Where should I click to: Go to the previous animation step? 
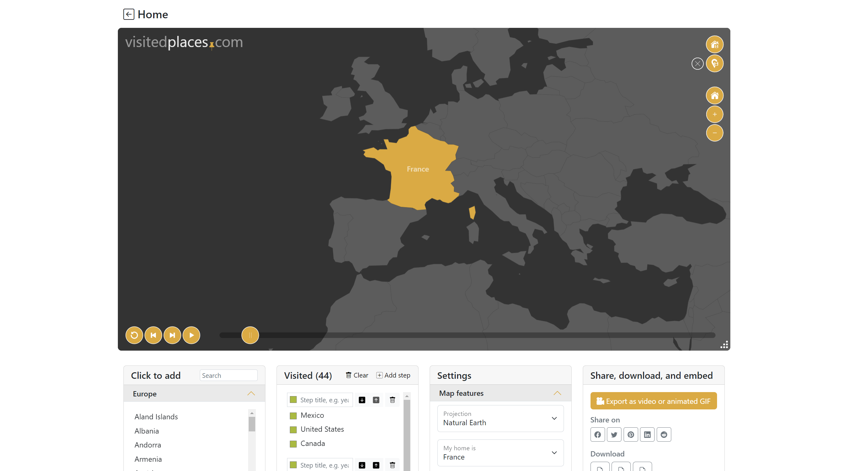[153, 335]
